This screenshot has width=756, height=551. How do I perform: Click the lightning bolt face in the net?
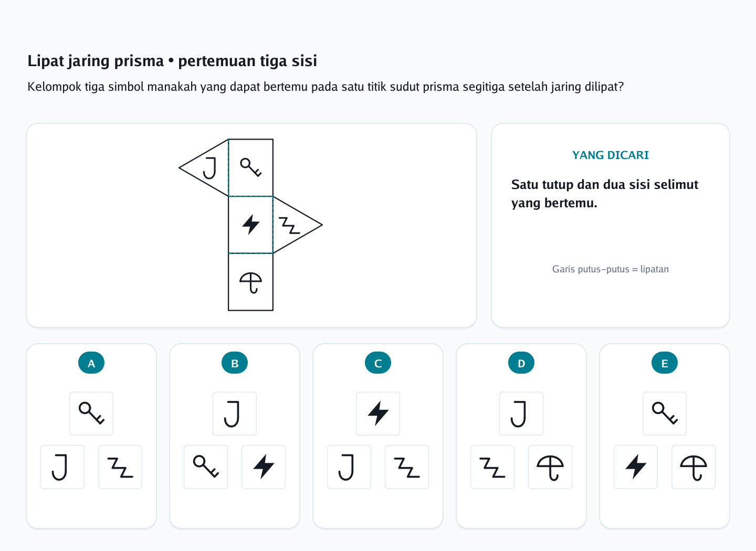point(251,225)
